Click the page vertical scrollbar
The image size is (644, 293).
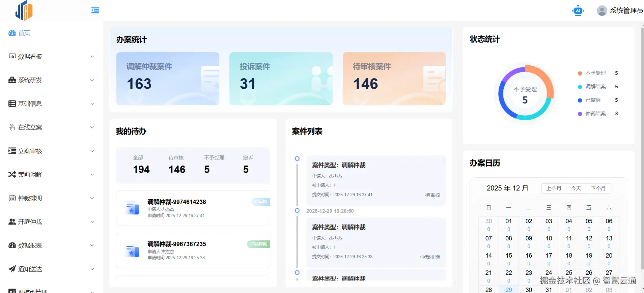(x=642, y=148)
